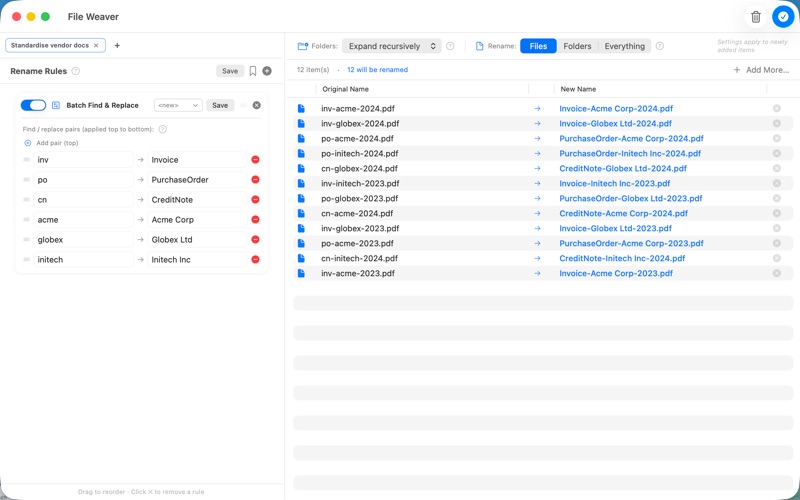The height and width of the screenshot is (500, 800).
Task: Edit the replace field containing PurchaseOrder
Action: click(197, 180)
